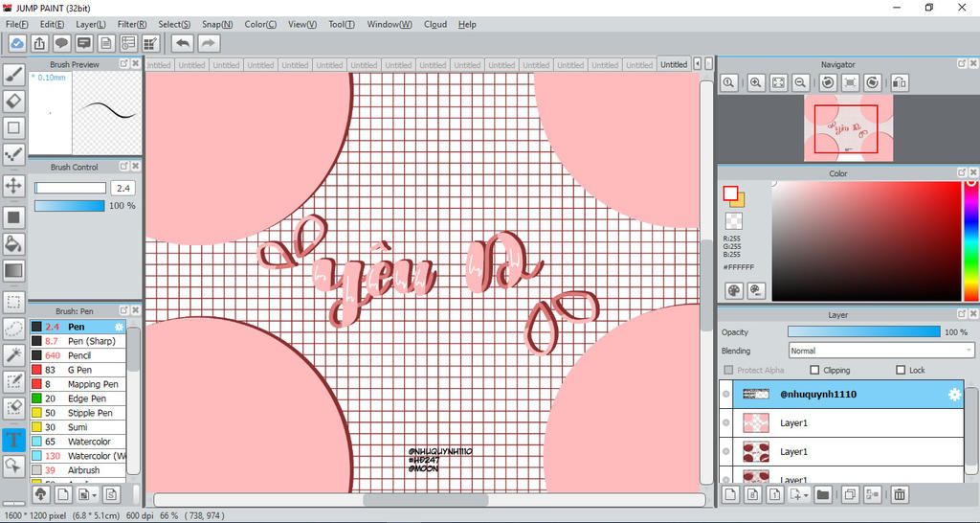Select the Dot tool
Viewport: 980px width, 523px height.
click(x=13, y=154)
